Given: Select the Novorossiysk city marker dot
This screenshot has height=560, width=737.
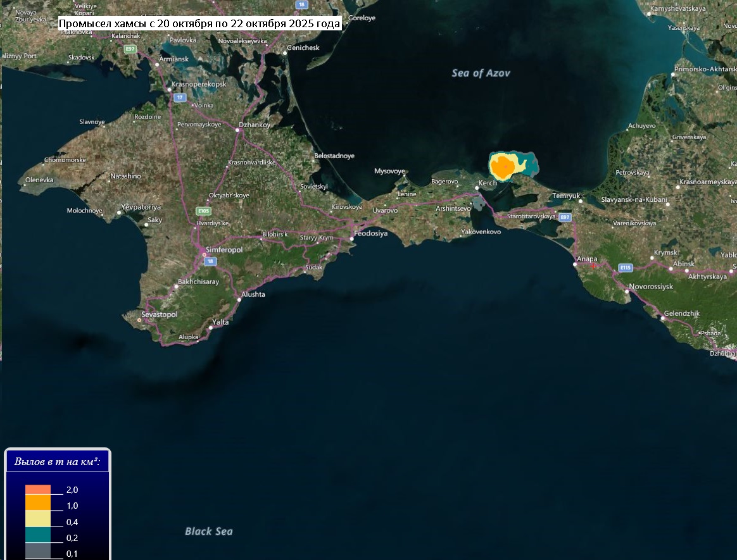Looking at the screenshot, I should [x=627, y=292].
